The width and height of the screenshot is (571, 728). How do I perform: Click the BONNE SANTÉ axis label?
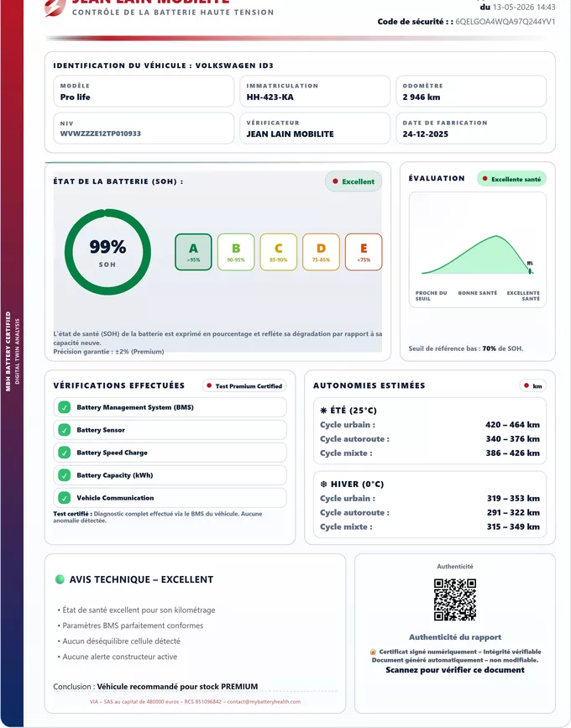[477, 293]
